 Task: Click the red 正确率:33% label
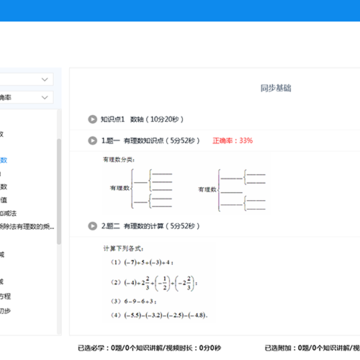[x=233, y=141]
